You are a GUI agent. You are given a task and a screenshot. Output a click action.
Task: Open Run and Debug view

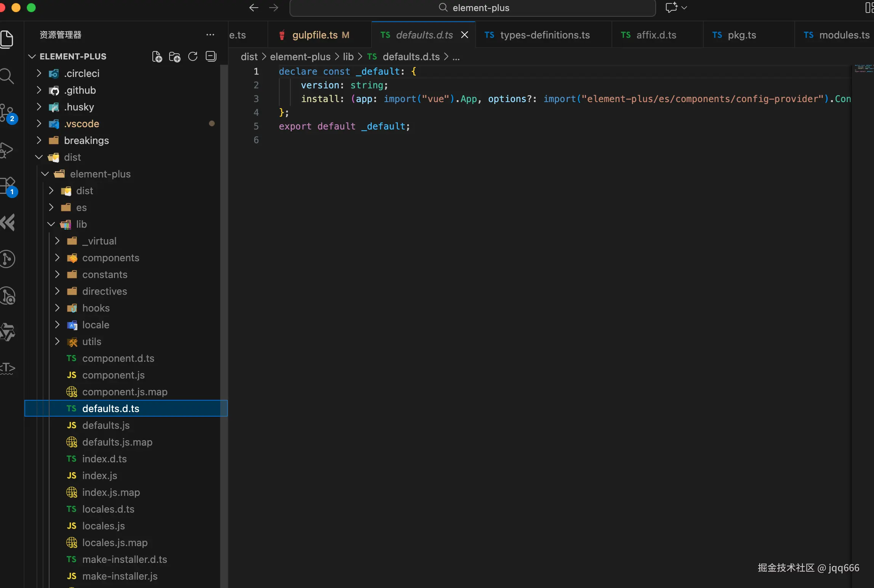(7, 150)
